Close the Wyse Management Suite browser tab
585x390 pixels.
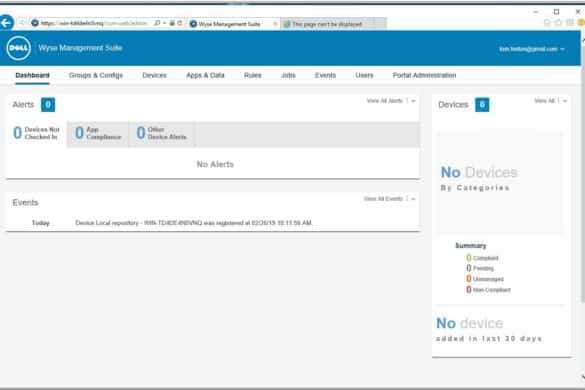pos(275,24)
